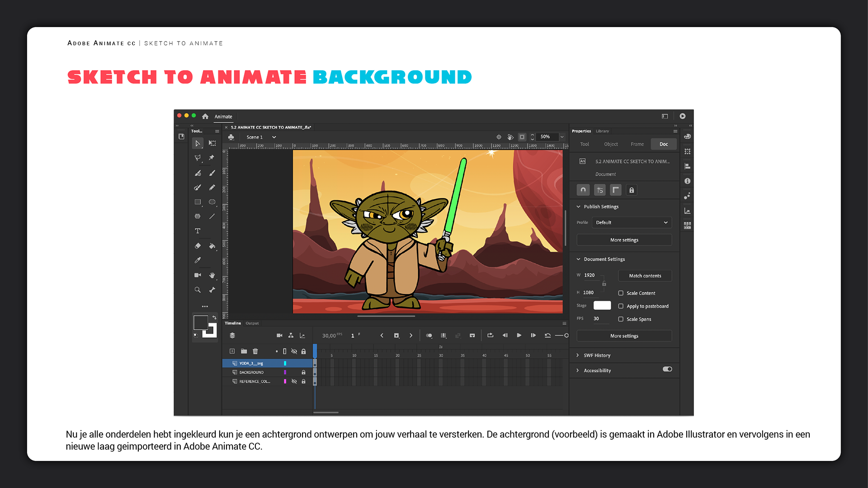Click the timeline Play button

[x=519, y=335]
